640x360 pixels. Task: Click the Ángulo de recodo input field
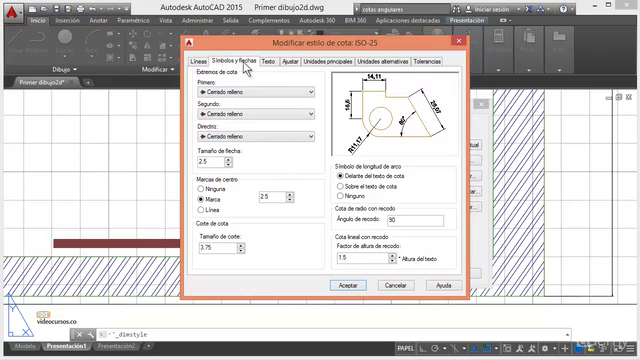click(415, 220)
